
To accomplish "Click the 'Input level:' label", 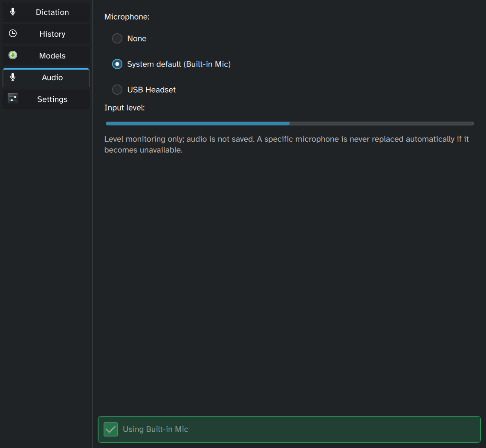I will tap(124, 108).
